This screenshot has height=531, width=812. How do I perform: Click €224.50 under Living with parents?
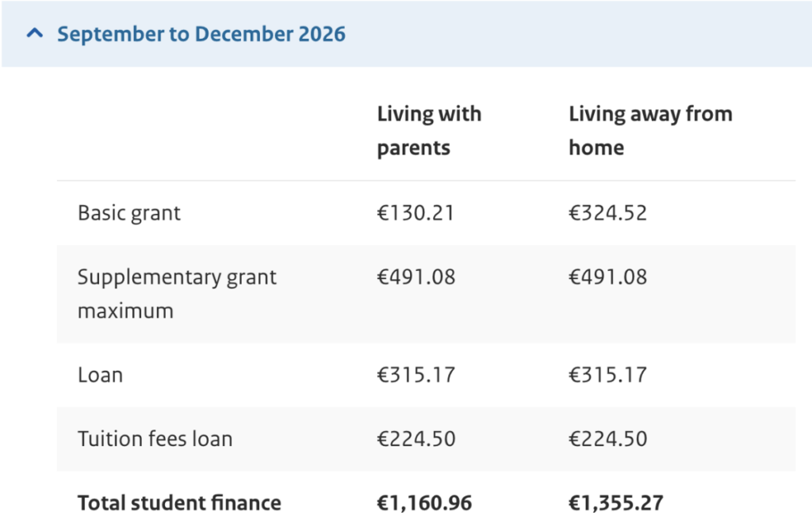[416, 438]
